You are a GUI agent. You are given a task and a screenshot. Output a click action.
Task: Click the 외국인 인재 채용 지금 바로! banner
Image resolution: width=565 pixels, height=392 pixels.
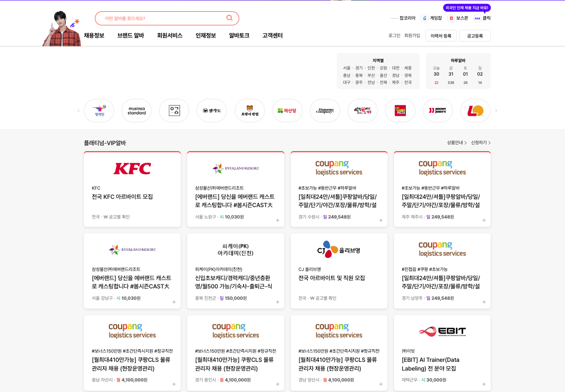(467, 8)
